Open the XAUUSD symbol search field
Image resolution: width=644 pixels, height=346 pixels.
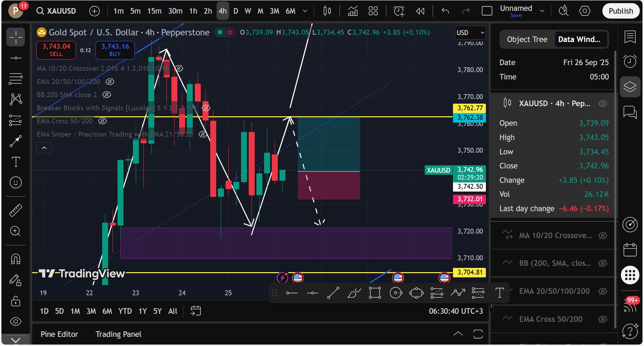pyautogui.click(x=57, y=11)
